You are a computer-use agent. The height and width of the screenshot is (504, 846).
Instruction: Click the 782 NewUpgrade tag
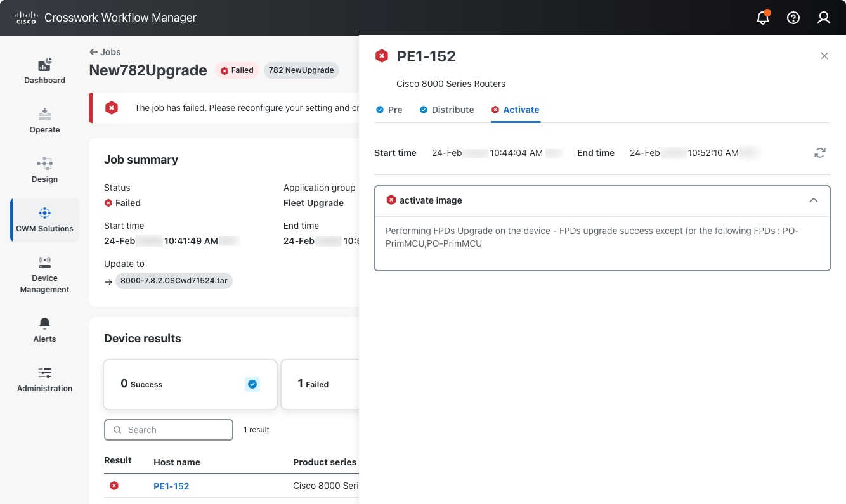(301, 70)
